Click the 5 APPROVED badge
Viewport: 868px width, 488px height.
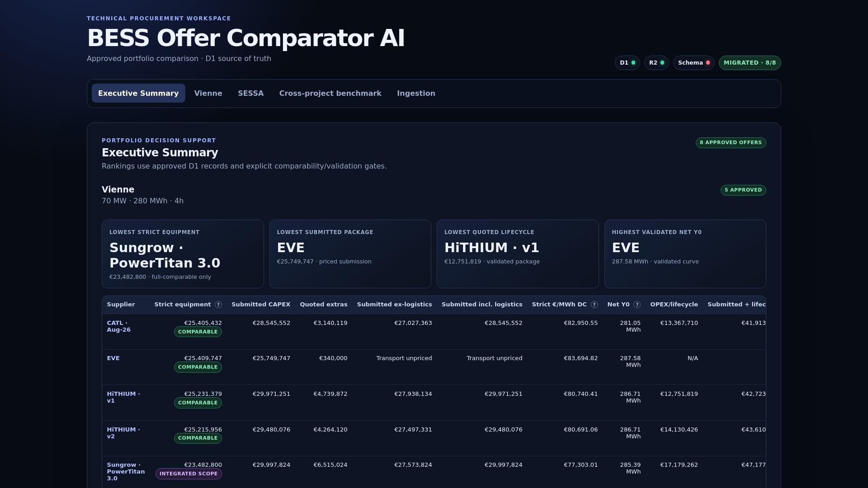(x=743, y=190)
